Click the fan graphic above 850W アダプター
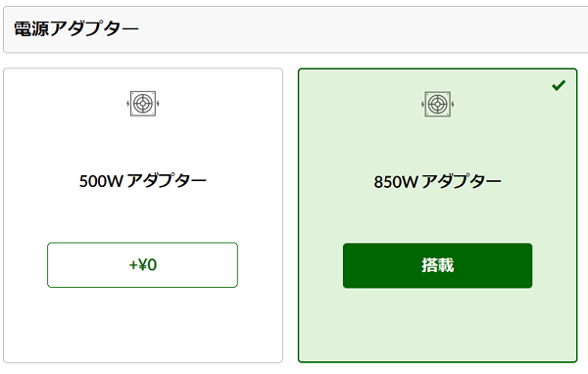 coord(438,104)
